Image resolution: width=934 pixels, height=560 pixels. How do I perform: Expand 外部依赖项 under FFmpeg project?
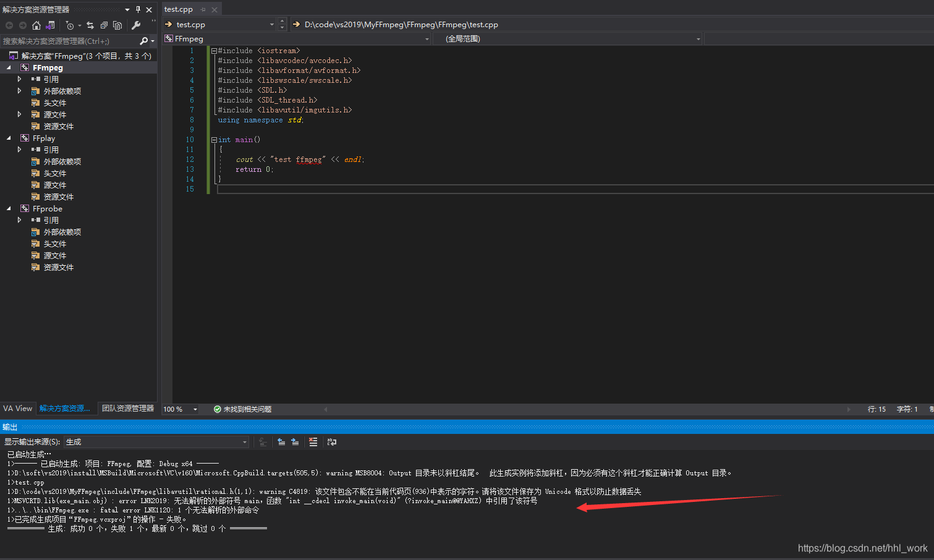pos(19,91)
